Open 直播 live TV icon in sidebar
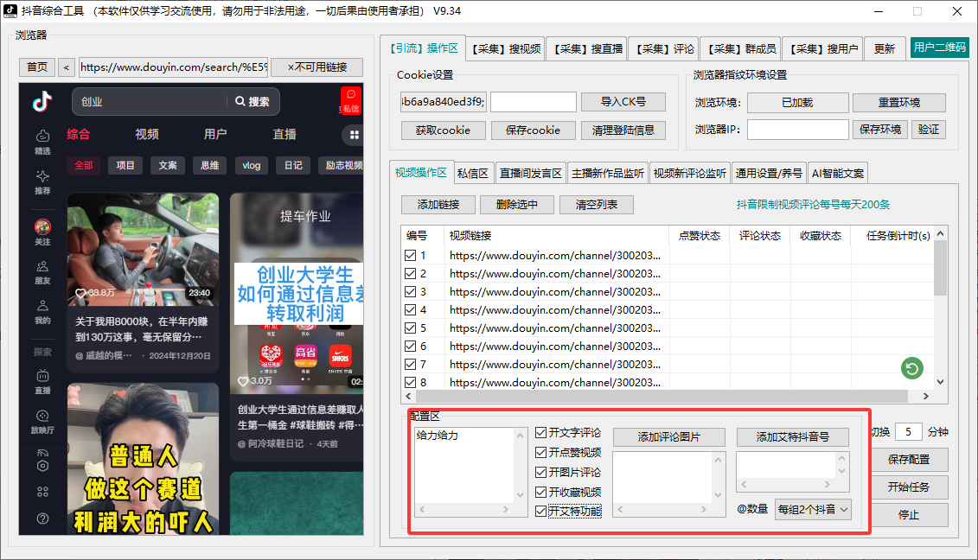This screenshot has width=978, height=560. coord(42,380)
